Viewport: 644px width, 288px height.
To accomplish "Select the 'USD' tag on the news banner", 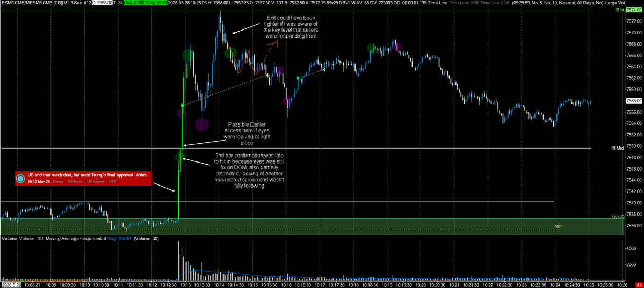I will coord(113,181).
